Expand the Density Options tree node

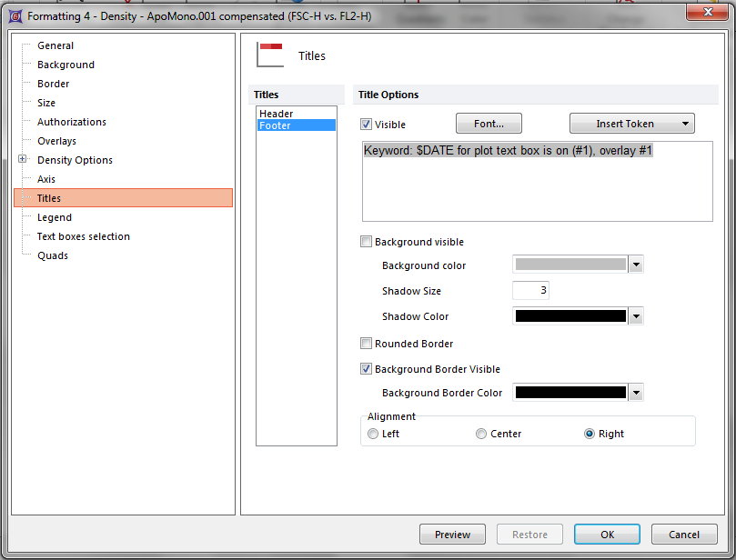[x=23, y=160]
